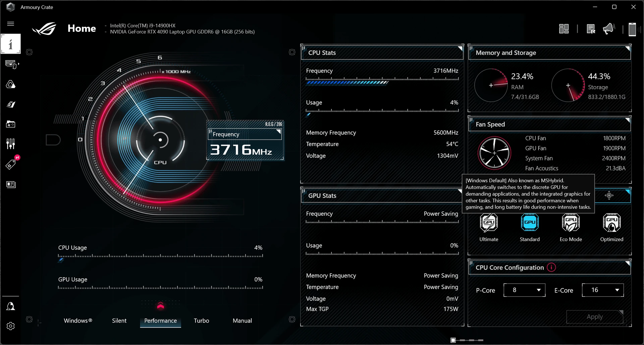Select Optimized GPU mode
The image size is (644, 345).
[x=612, y=228]
